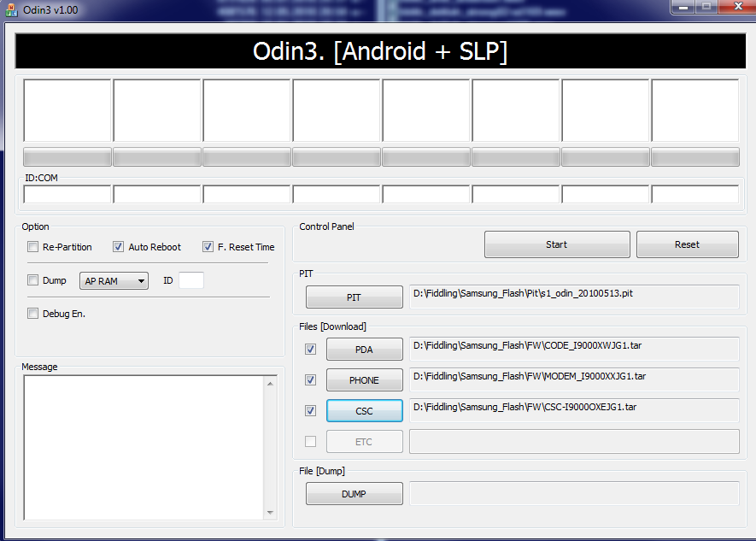Click the first ID:COM port field
Screen dimensions: 756x541
tap(67, 194)
